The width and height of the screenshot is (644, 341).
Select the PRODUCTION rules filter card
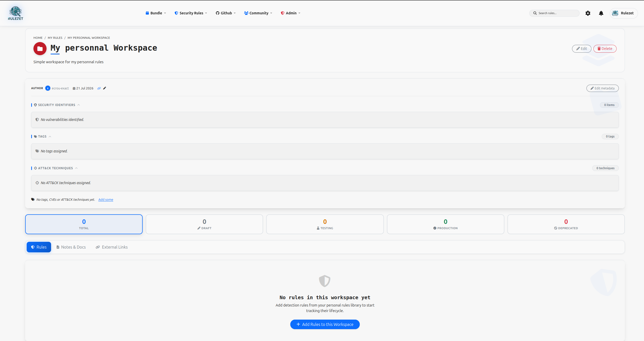pos(446,224)
